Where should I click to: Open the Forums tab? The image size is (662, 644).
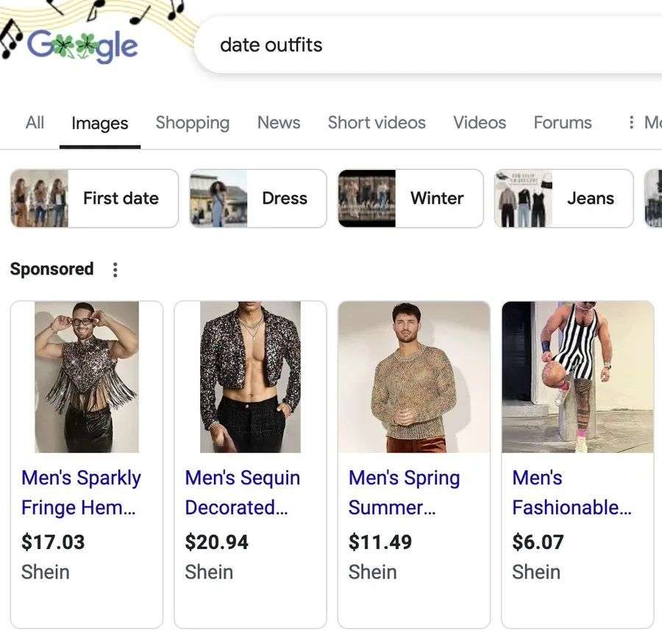coord(562,122)
